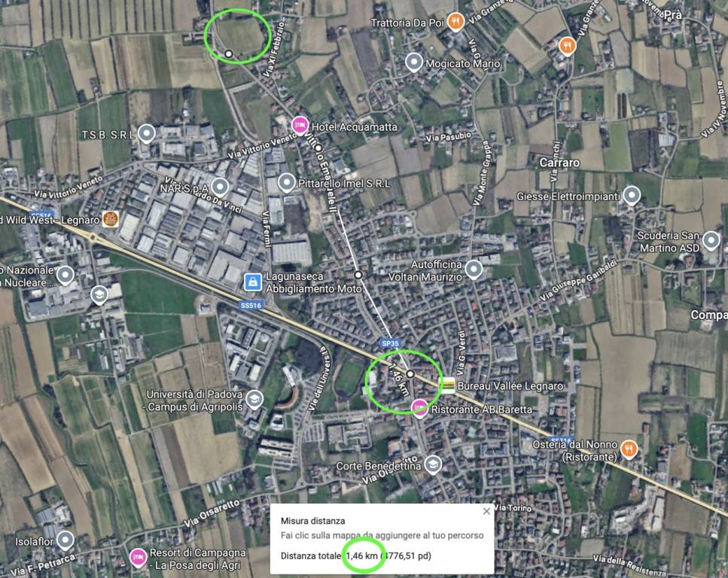Image resolution: width=728 pixels, height=578 pixels.
Task: Select the Giesse Elettroimpianti pin
Action: click(x=632, y=195)
